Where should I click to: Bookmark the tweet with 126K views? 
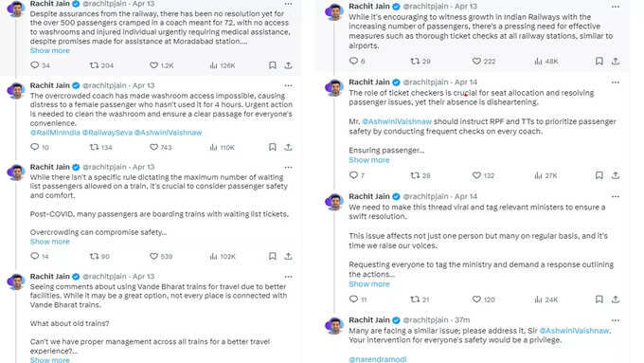pos(273,65)
